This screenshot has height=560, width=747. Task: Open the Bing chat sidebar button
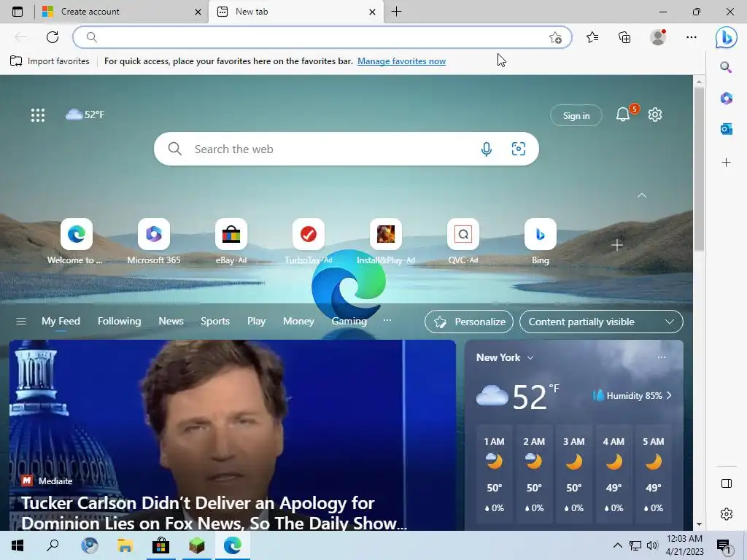(726, 37)
